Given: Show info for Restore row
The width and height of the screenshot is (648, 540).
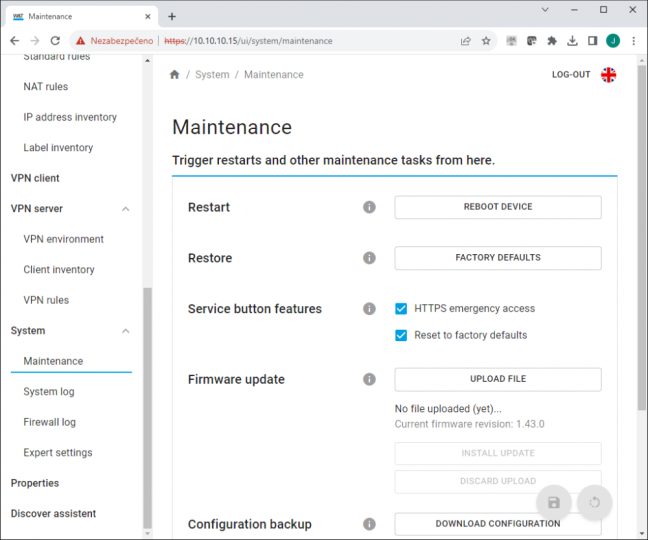Looking at the screenshot, I should point(369,258).
